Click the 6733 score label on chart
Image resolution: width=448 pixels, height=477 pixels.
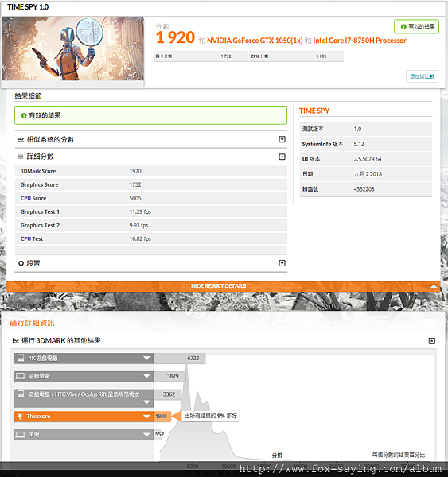pyautogui.click(x=193, y=359)
